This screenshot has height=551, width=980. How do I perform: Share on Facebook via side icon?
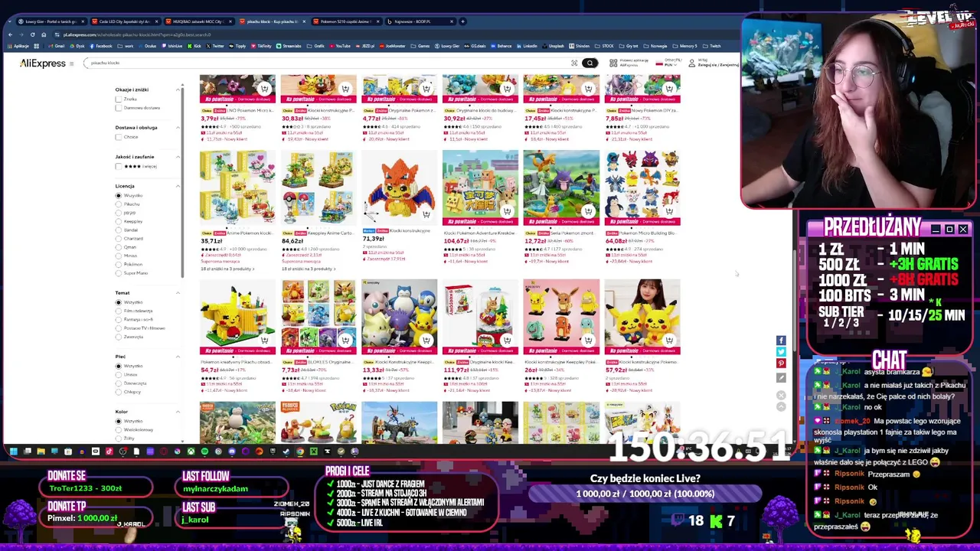(781, 341)
